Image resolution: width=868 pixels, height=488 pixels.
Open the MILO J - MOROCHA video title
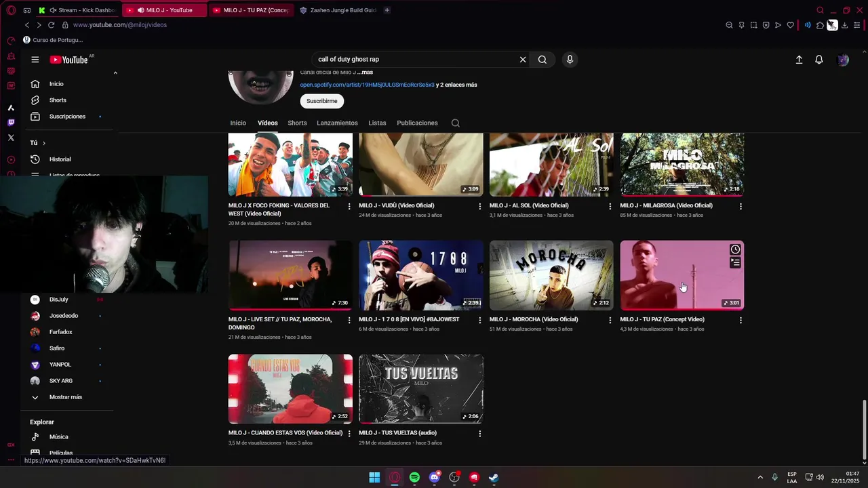pyautogui.click(x=534, y=319)
